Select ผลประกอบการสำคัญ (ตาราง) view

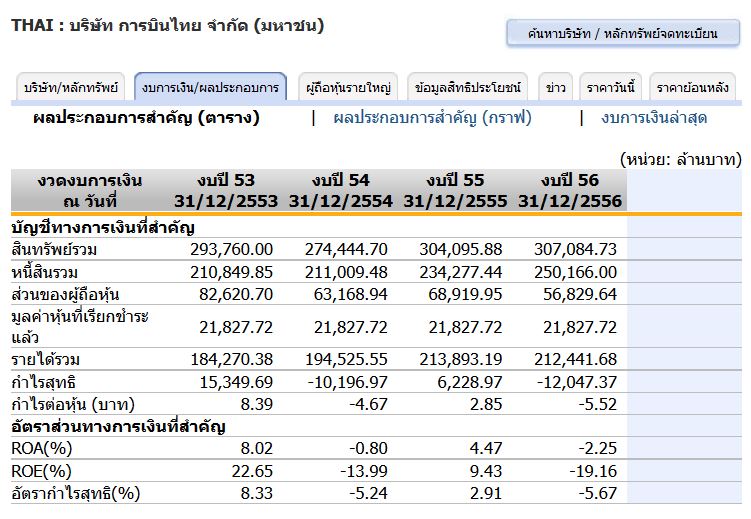point(146,118)
